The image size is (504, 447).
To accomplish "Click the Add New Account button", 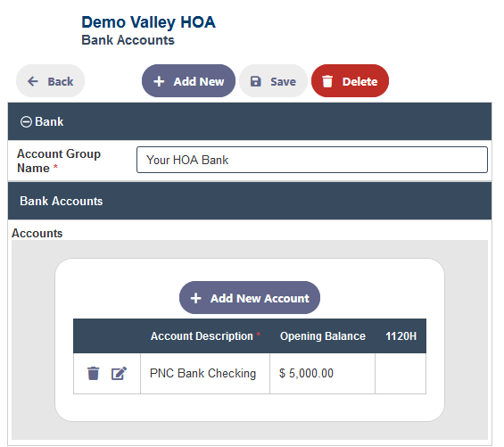I will click(x=250, y=298).
